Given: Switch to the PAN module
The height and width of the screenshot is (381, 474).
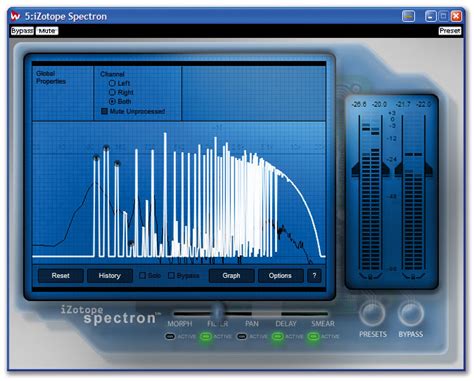Looking at the screenshot, I should pyautogui.click(x=252, y=324).
